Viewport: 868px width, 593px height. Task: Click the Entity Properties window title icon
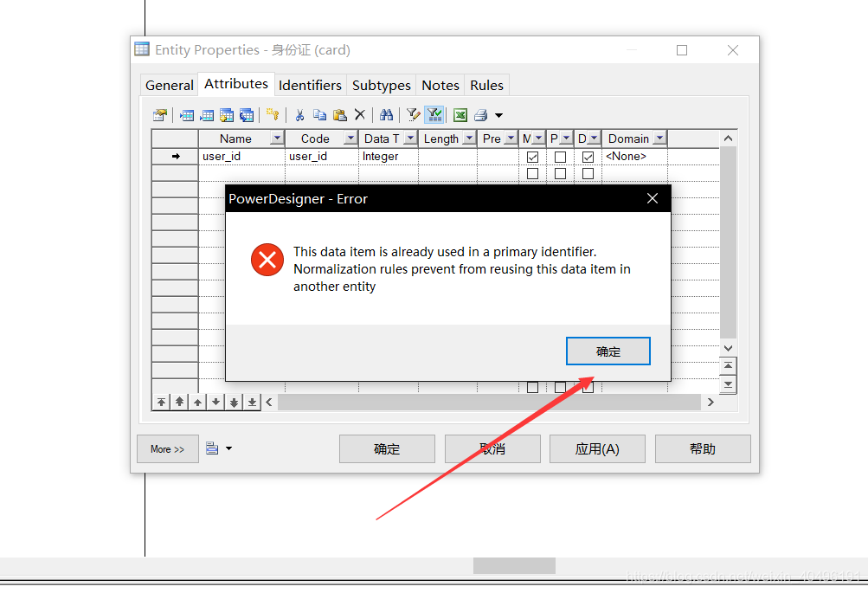[142, 49]
